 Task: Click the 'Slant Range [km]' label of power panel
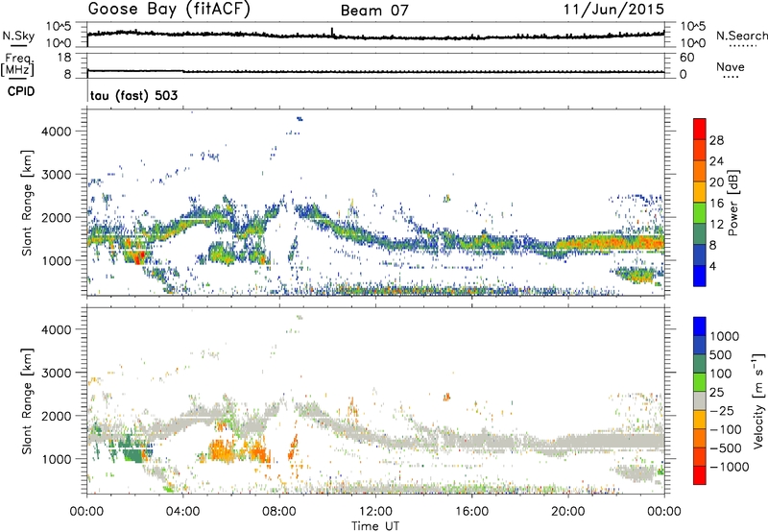27,203
